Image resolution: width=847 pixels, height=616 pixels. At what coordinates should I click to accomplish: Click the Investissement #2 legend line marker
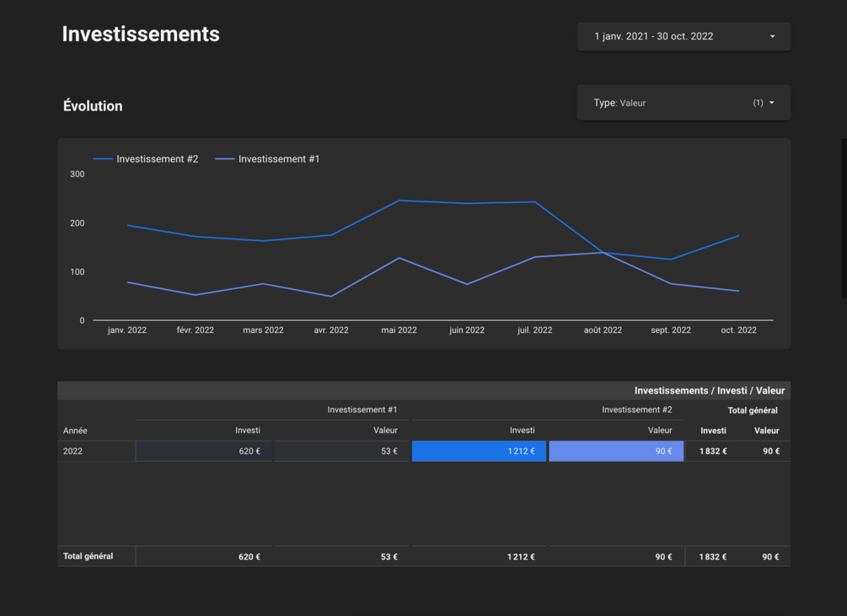point(103,158)
